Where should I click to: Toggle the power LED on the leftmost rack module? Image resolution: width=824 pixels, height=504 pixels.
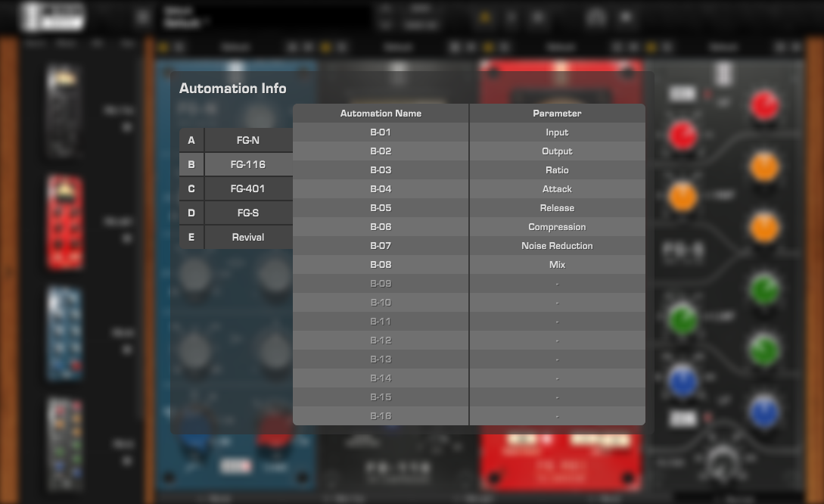pos(165,46)
